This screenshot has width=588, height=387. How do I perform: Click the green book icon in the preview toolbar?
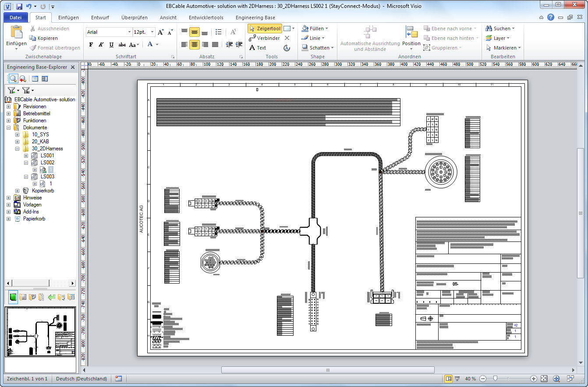tap(13, 298)
